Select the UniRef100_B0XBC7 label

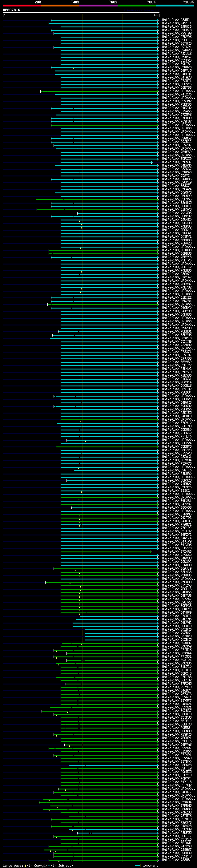click(176, 711)
